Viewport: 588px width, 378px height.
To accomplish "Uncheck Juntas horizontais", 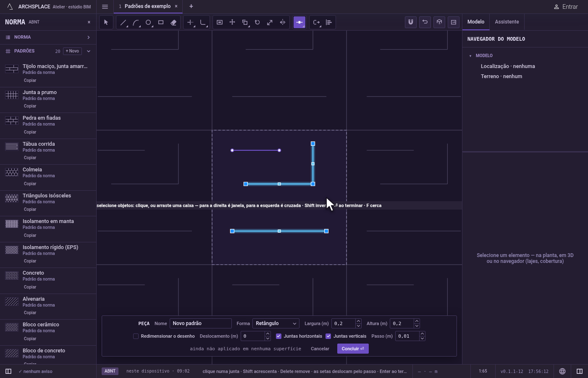I will 278,336.
